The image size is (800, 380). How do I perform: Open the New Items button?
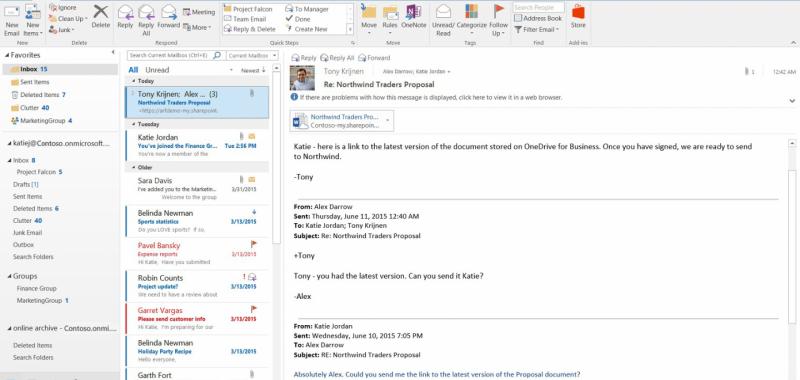click(33, 20)
